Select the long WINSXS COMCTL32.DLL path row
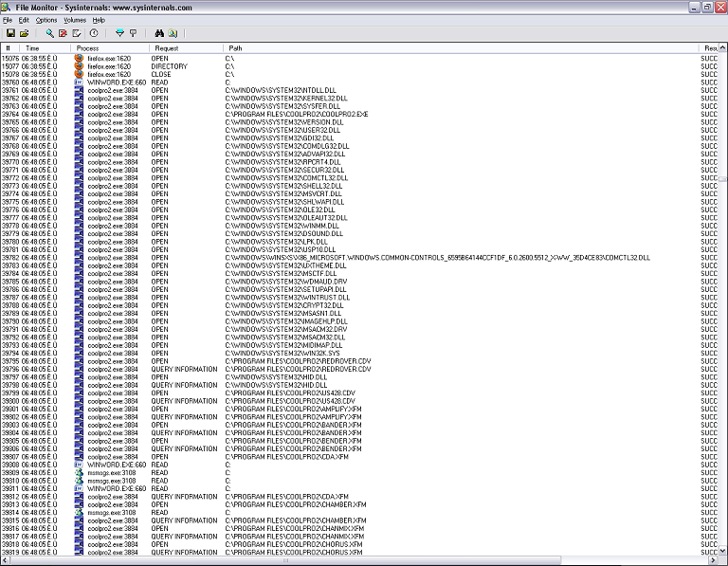This screenshot has width=728, height=566. 437,258
